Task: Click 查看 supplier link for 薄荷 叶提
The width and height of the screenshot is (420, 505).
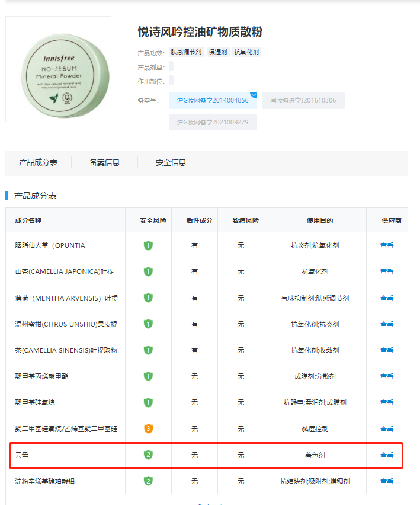Action: pos(387,298)
